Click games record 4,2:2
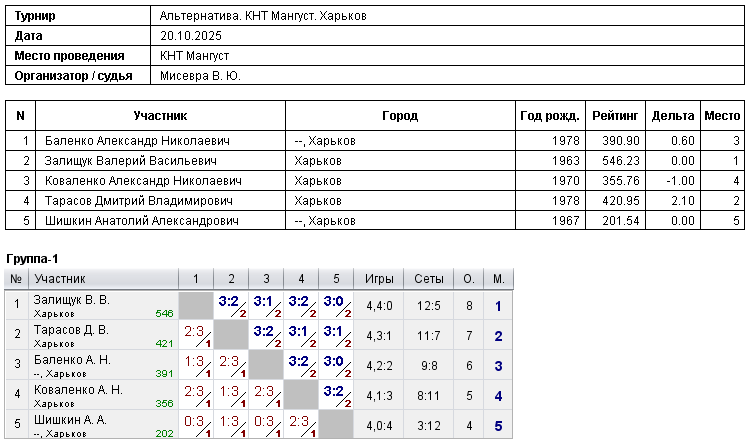Screen dimensions: 750x444 pos(379,366)
